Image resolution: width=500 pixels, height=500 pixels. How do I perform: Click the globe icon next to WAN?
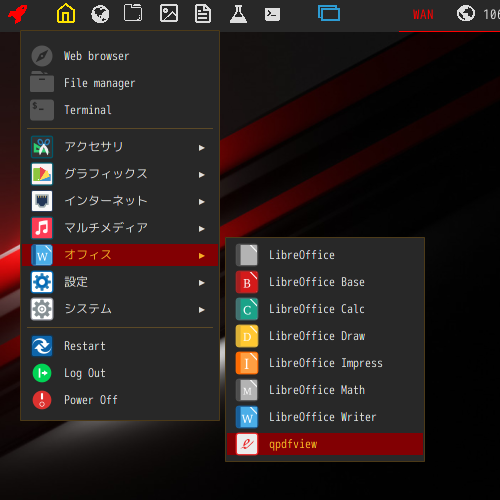(466, 14)
